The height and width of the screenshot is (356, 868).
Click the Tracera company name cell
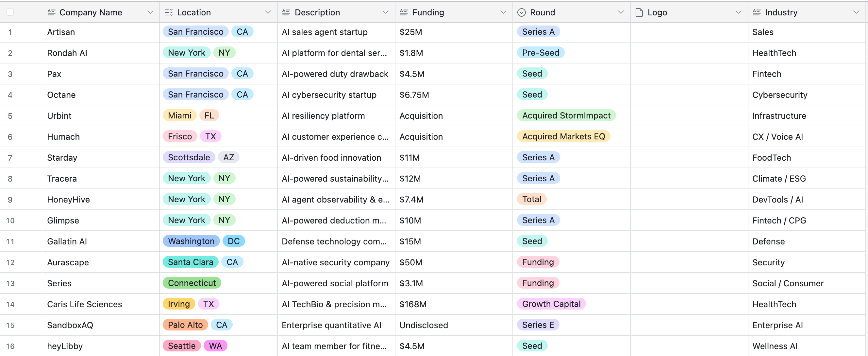click(x=101, y=179)
